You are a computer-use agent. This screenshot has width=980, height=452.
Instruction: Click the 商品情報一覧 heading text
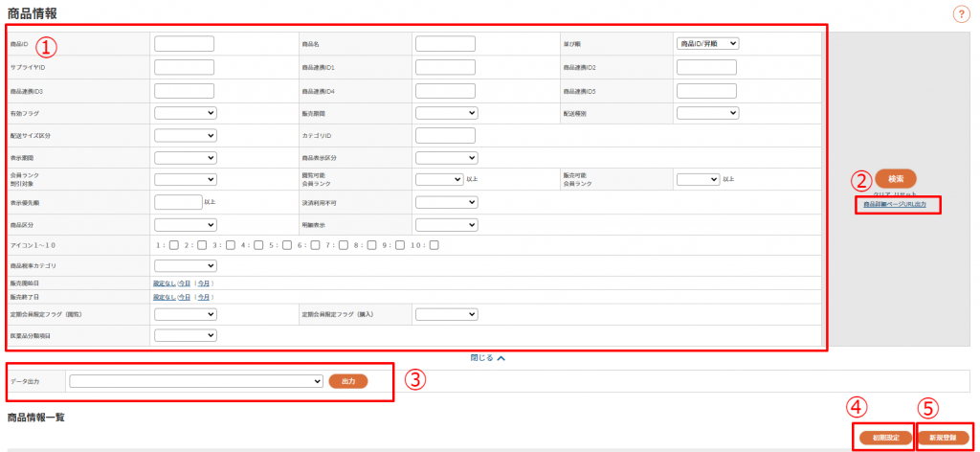point(35,417)
